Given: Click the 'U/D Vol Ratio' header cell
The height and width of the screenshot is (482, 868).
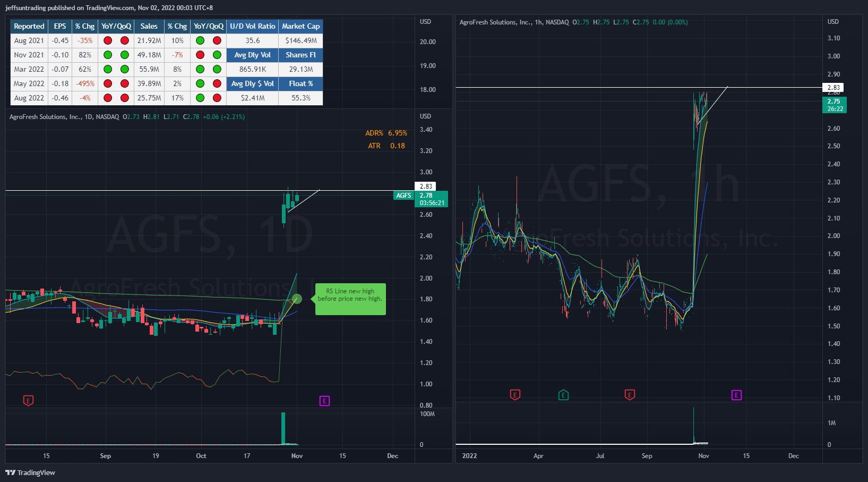Looking at the screenshot, I should point(253,26).
